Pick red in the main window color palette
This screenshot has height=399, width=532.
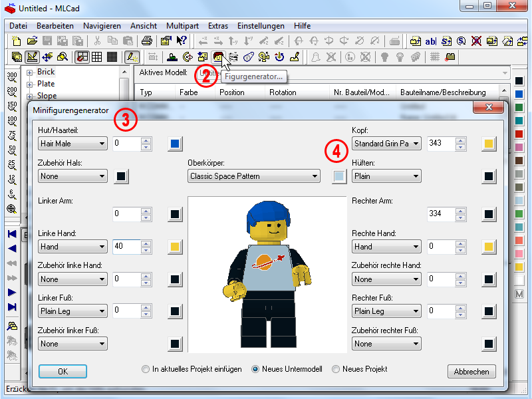click(x=519, y=134)
